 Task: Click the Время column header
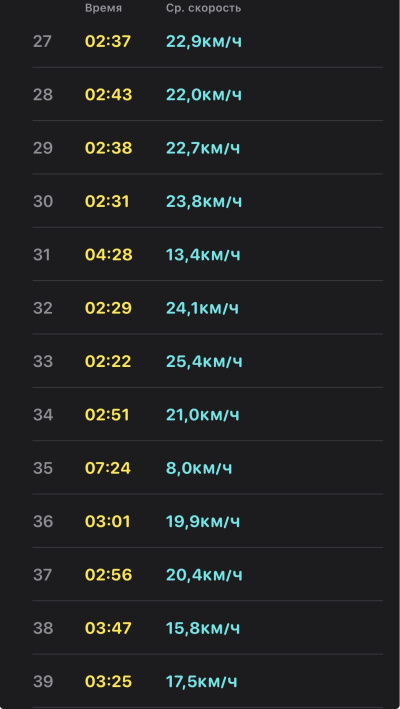pos(103,8)
